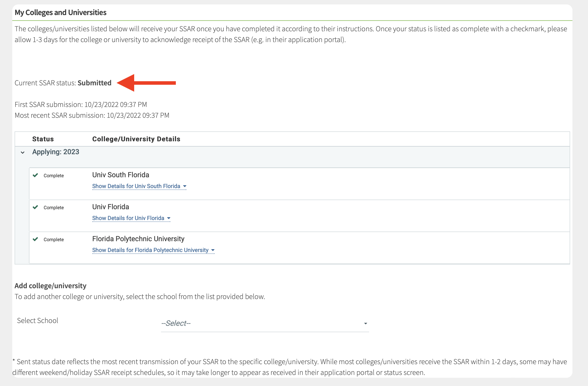Click caret after Univ Florida details link
588x386 pixels.
pyautogui.click(x=169, y=218)
